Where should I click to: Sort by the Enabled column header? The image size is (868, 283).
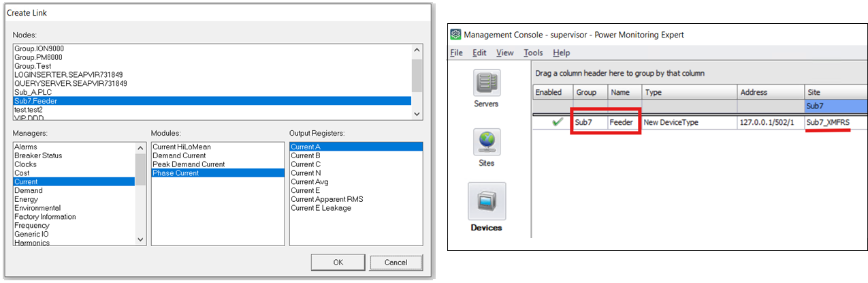click(x=552, y=92)
